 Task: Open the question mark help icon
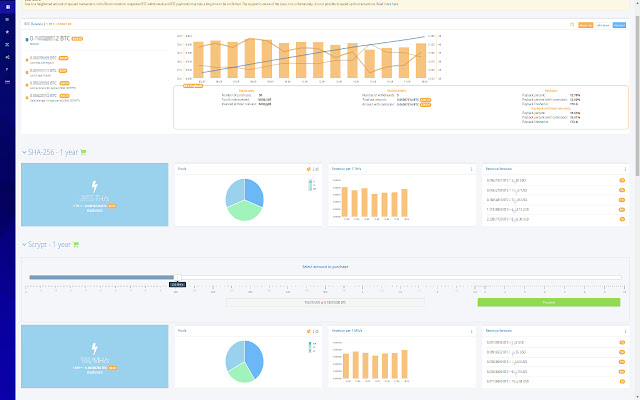7,70
